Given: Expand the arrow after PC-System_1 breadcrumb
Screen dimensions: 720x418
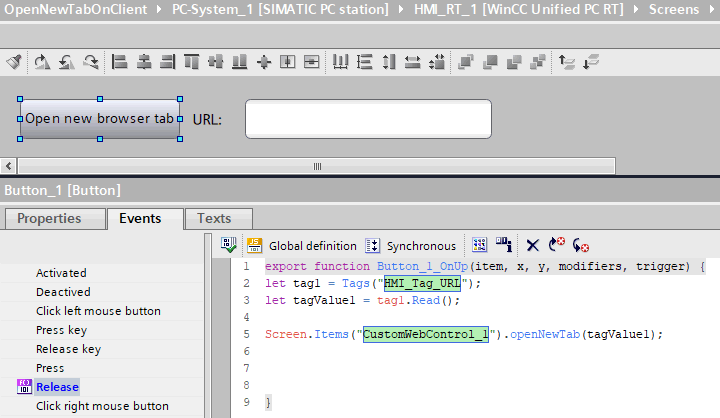Looking at the screenshot, I should click(x=401, y=9).
